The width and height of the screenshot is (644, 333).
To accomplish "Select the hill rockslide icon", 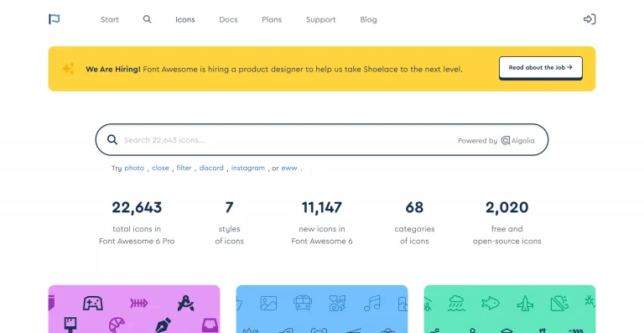I will click(x=559, y=304).
